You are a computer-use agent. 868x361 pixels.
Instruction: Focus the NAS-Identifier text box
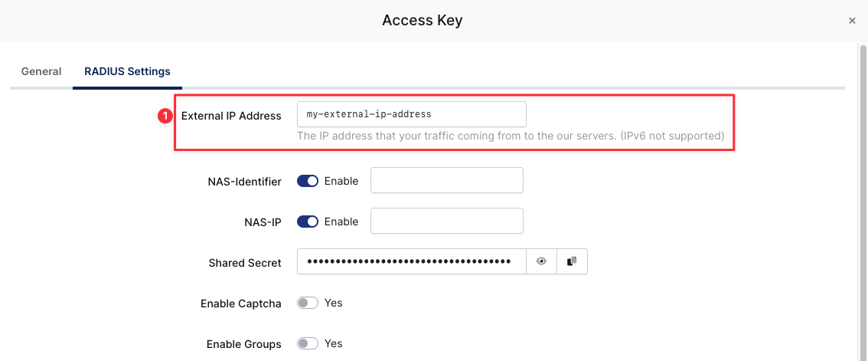446,182
